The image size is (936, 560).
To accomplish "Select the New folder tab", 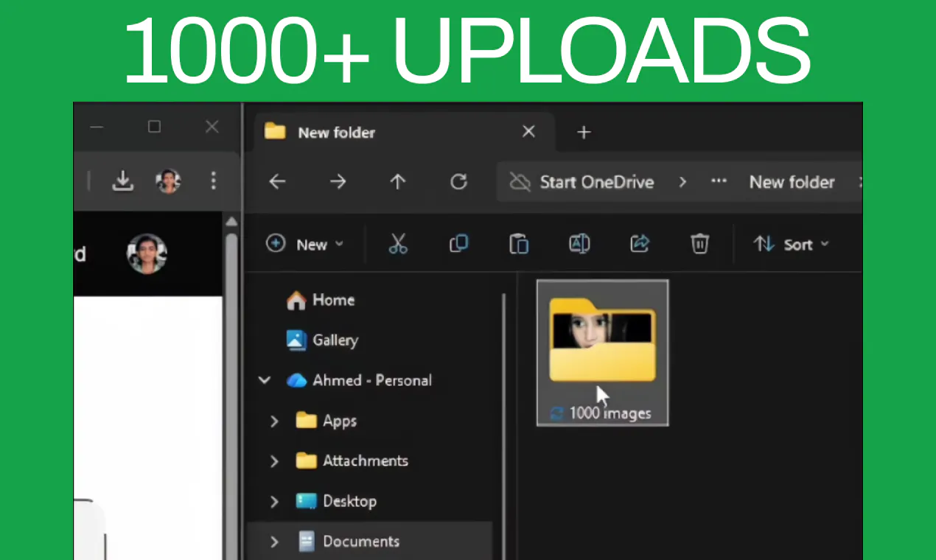I will pos(404,133).
